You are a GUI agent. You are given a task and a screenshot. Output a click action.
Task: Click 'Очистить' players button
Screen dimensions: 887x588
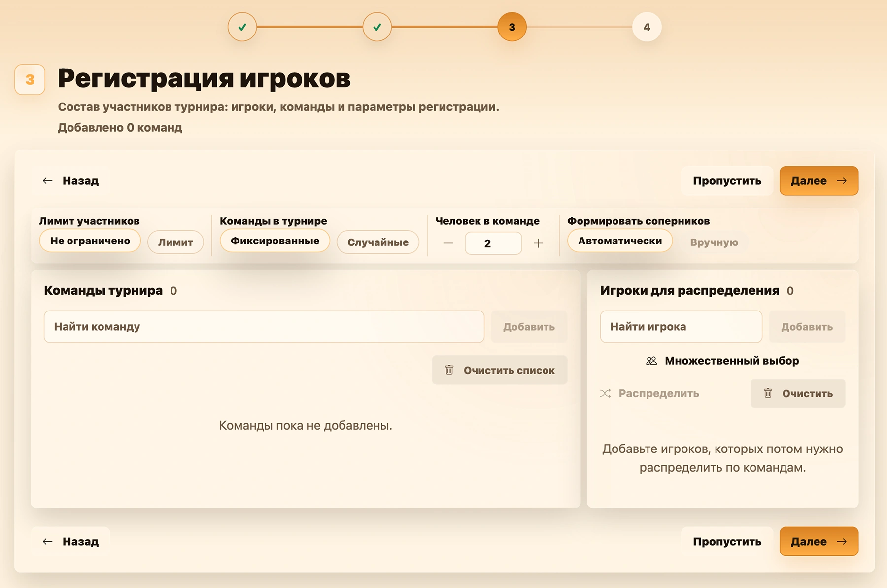tap(798, 393)
